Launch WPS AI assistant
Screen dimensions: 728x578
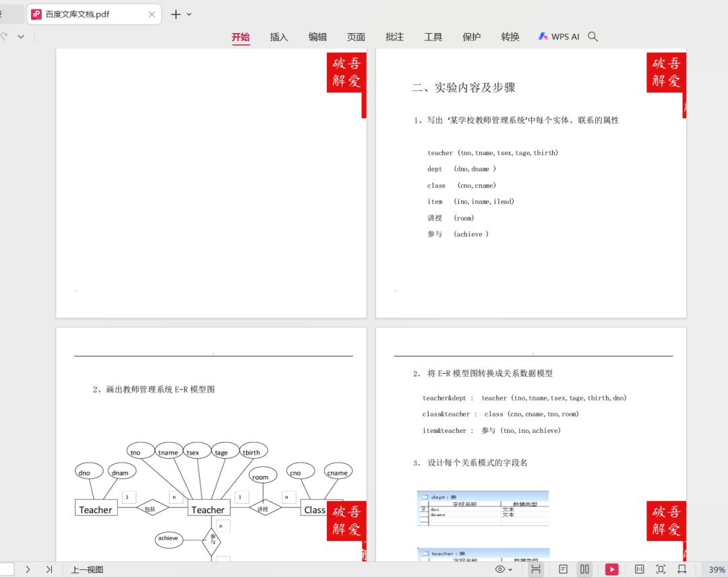(x=559, y=36)
